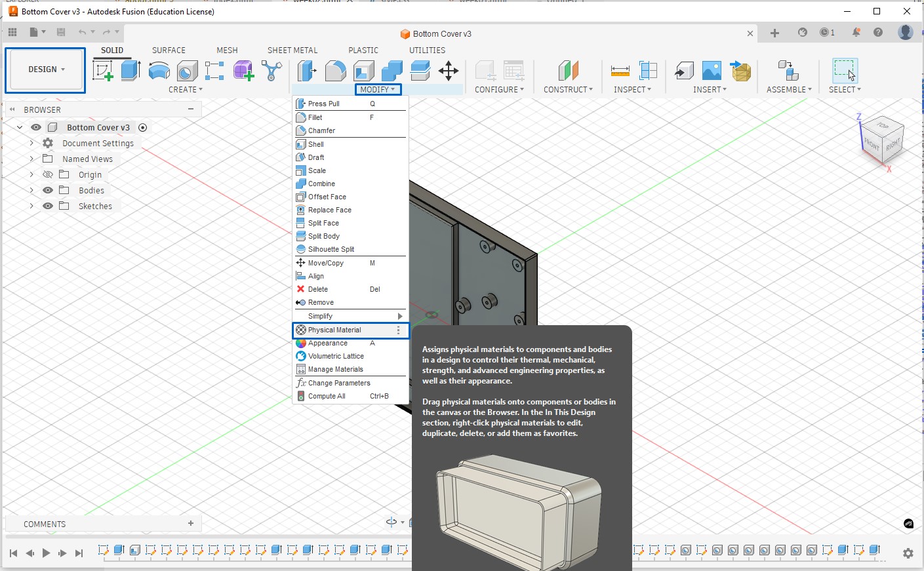Open the Insert Image canvas icon

pyautogui.click(x=712, y=70)
